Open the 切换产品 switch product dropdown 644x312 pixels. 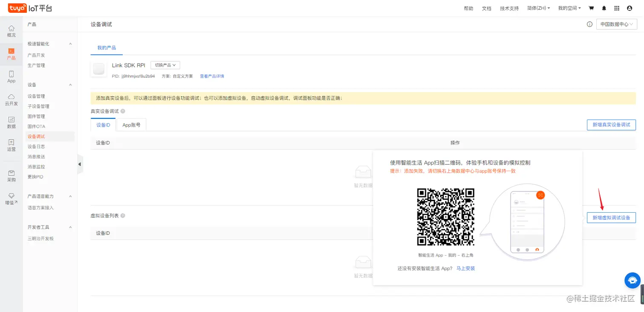165,65
